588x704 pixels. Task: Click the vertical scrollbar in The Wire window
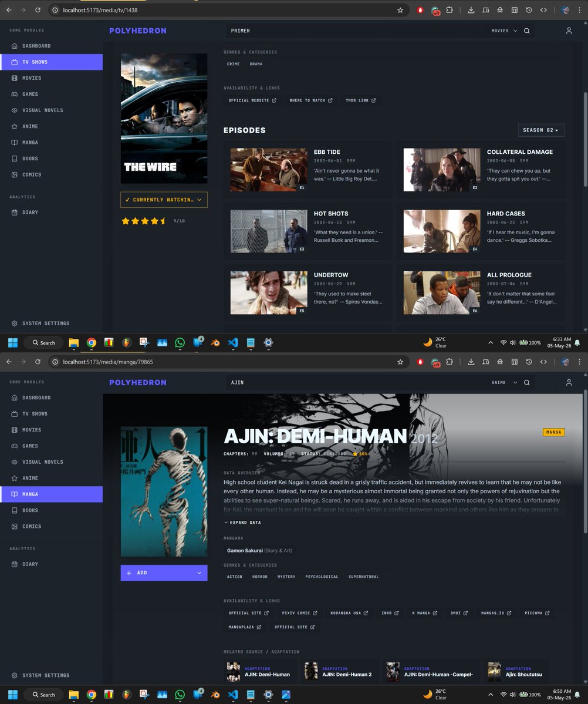coord(585,139)
